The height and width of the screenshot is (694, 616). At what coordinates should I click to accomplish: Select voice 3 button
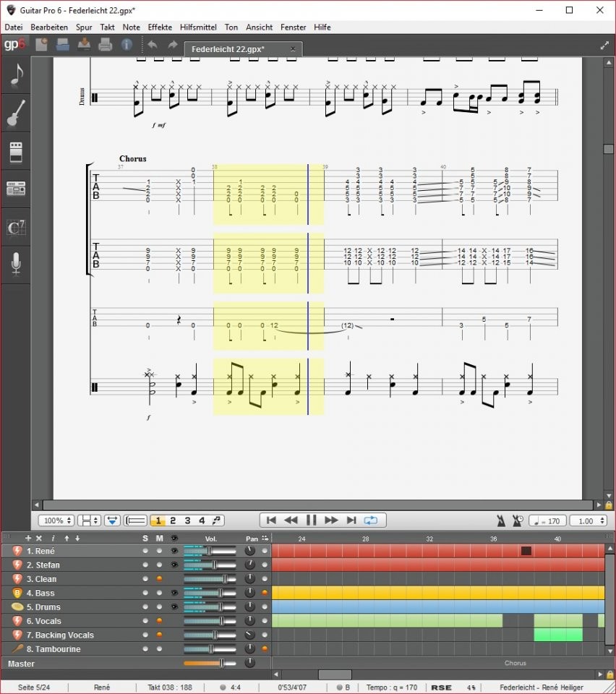click(187, 520)
